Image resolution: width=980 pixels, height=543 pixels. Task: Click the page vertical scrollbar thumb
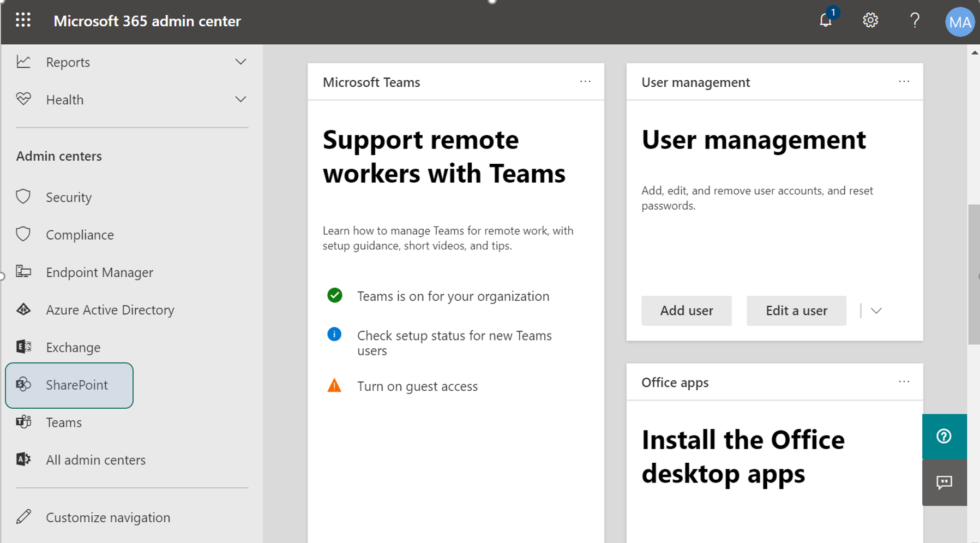pyautogui.click(x=974, y=275)
